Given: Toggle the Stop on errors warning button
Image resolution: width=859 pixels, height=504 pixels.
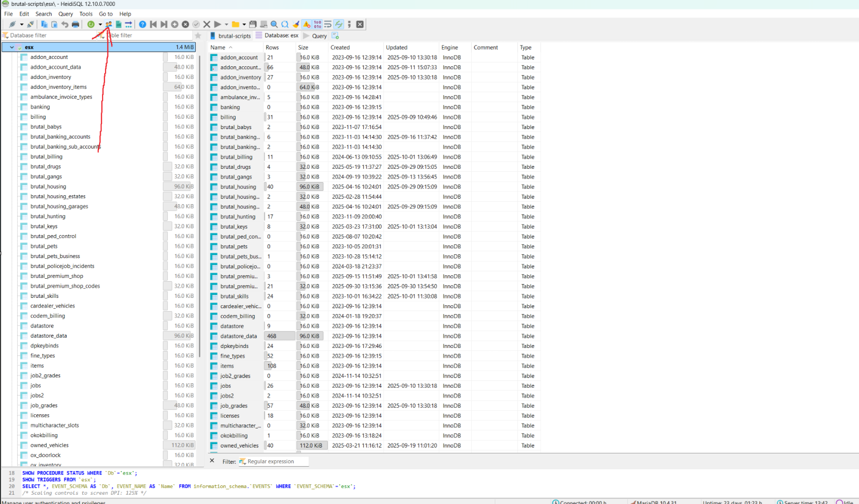Looking at the screenshot, I should (307, 24).
